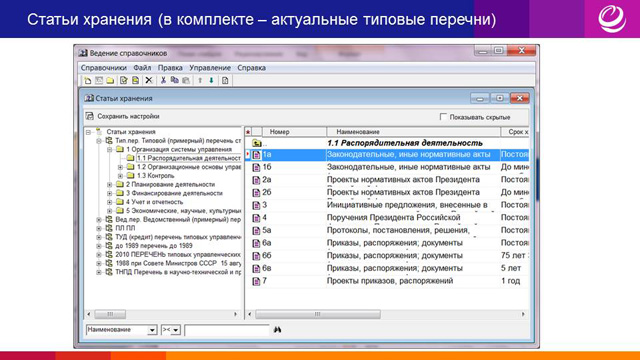Click the 'Ведение справочников' title bar icon
Image resolution: width=640 pixels, height=360 pixels.
point(83,53)
